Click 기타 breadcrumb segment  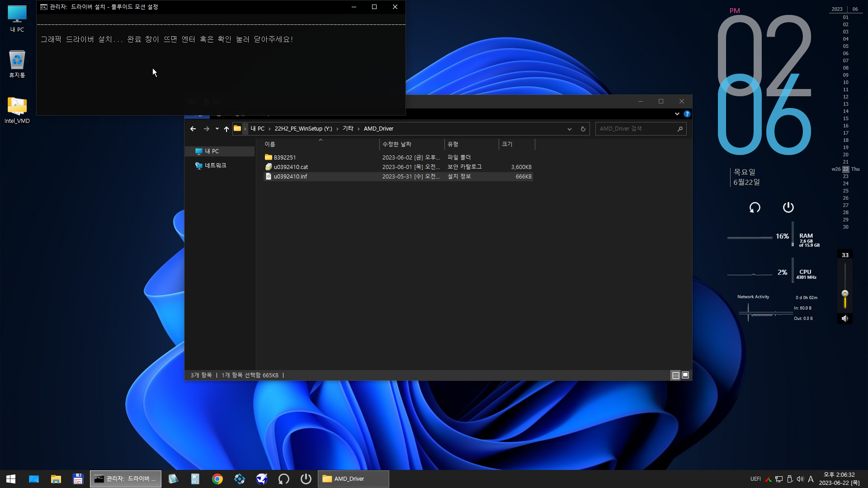(x=348, y=129)
